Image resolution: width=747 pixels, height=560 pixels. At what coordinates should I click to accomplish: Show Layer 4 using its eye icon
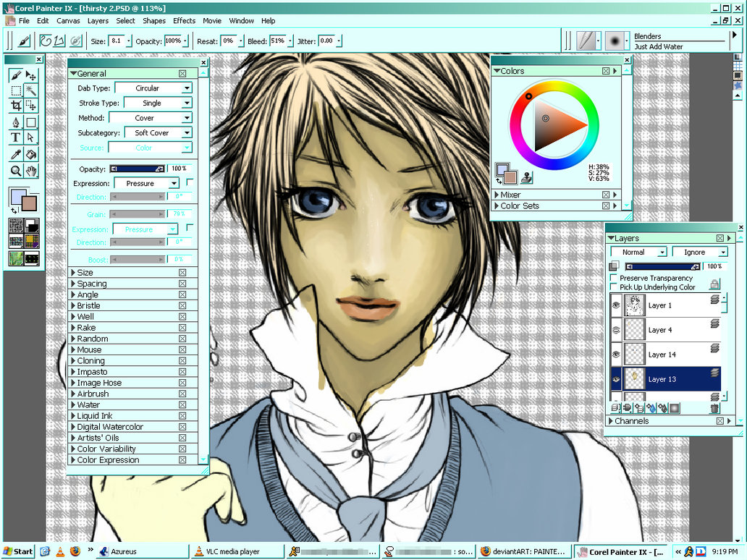coord(616,329)
